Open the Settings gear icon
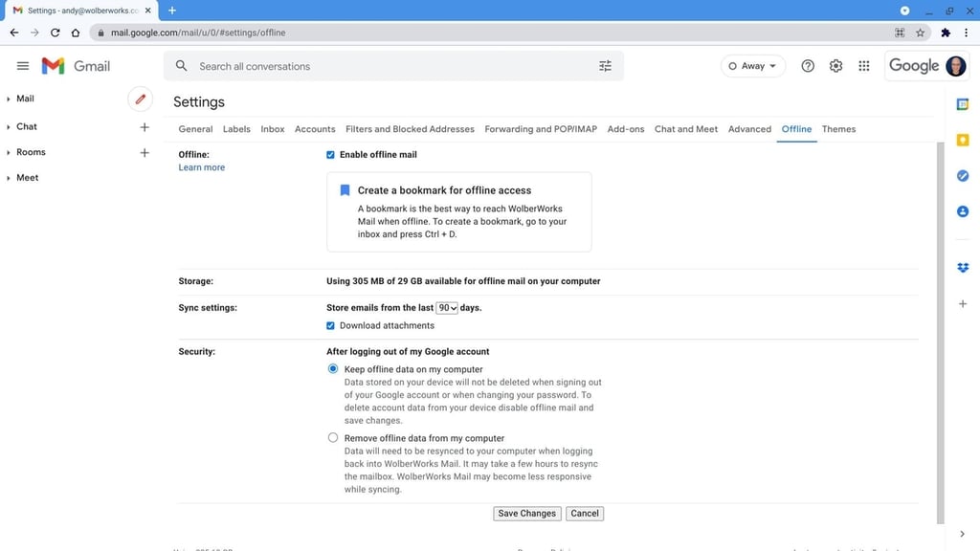Screen dimensions: 980x551 click(835, 66)
